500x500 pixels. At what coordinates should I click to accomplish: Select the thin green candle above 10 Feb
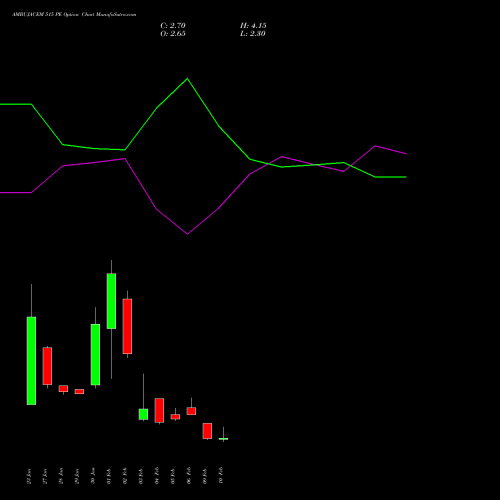tap(223, 439)
